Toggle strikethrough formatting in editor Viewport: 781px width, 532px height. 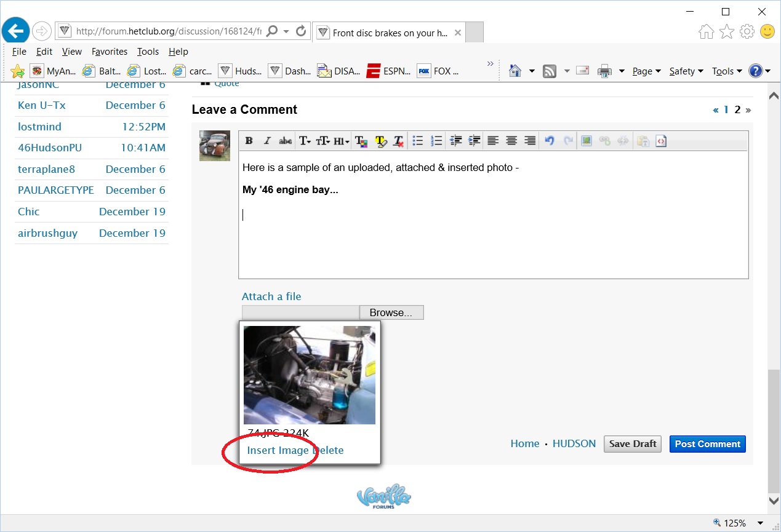click(x=286, y=141)
